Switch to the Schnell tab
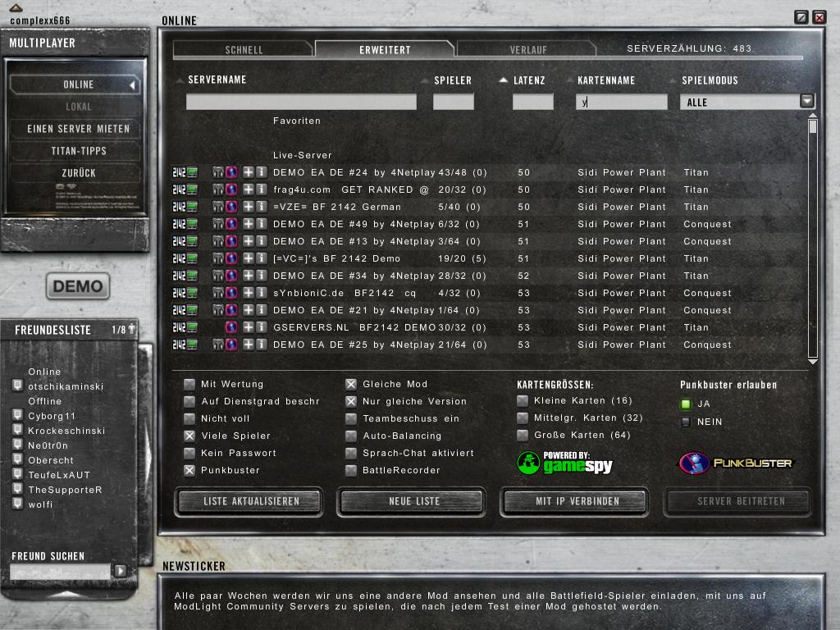Image resolution: width=840 pixels, height=630 pixels. (x=244, y=50)
